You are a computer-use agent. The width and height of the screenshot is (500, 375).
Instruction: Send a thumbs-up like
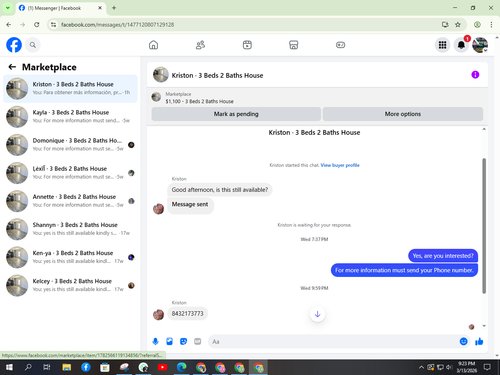tap(479, 341)
